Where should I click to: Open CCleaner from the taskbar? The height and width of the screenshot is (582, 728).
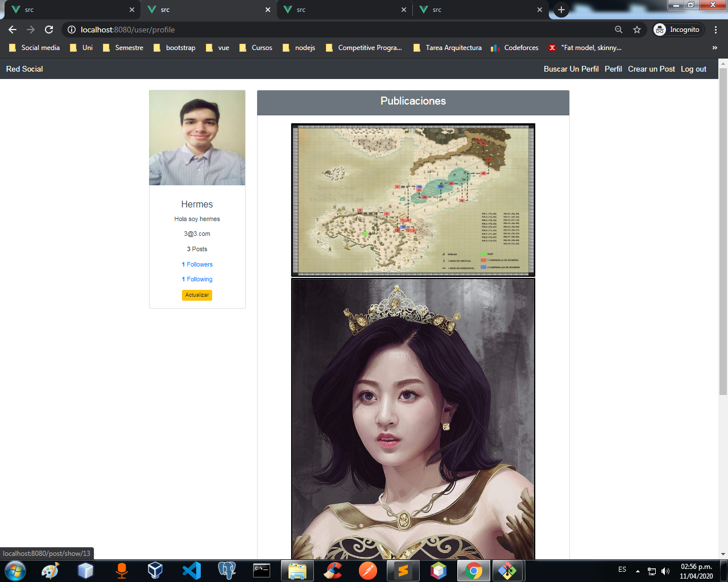333,571
